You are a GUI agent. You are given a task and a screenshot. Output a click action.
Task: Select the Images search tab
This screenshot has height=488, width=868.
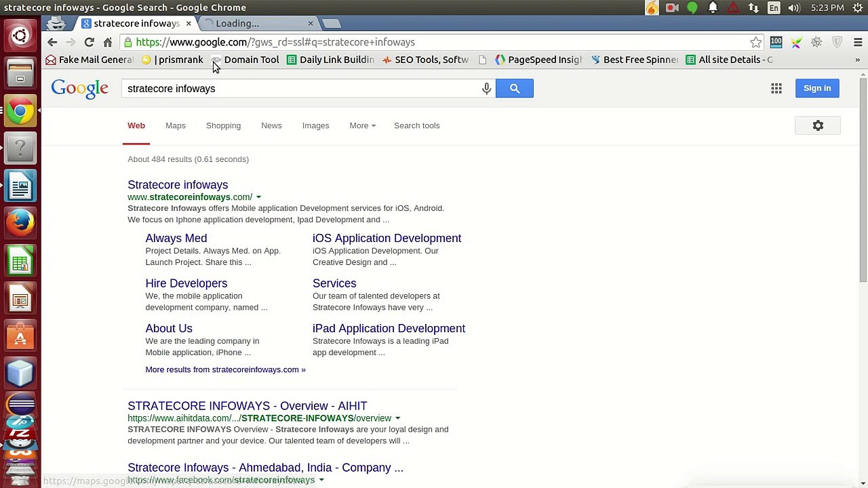click(x=315, y=125)
